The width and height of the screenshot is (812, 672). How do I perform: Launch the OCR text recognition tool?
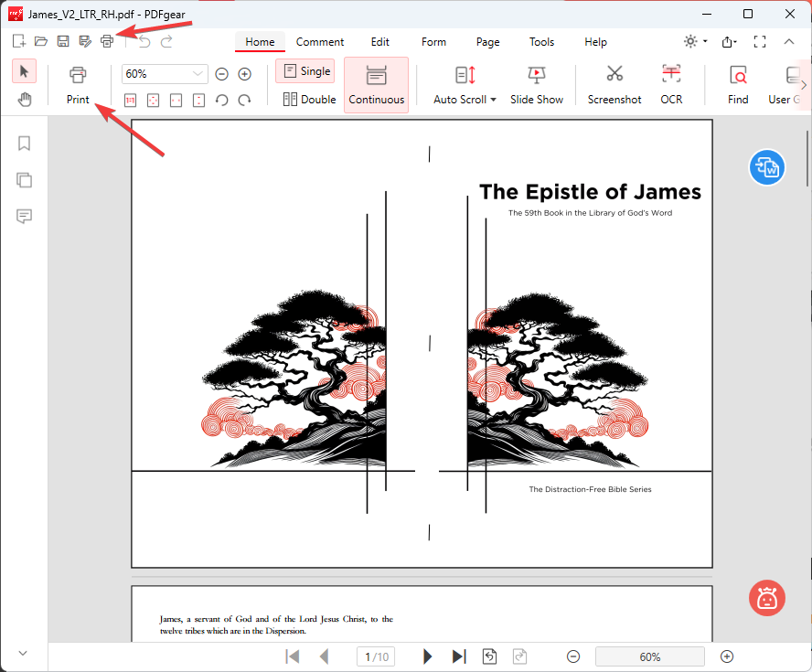(x=671, y=84)
